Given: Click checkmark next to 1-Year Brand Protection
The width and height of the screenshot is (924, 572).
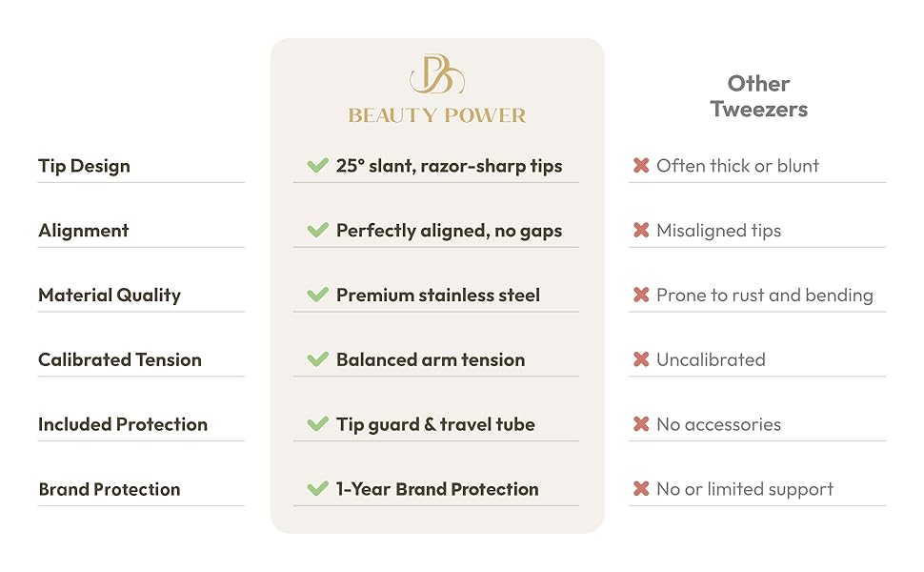Looking at the screenshot, I should [318, 490].
